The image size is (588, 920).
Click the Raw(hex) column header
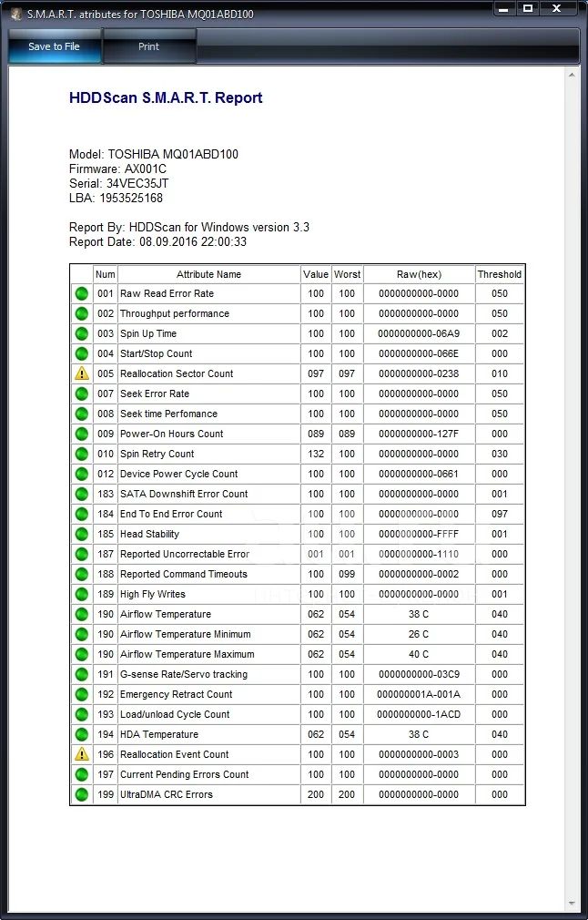(419, 274)
